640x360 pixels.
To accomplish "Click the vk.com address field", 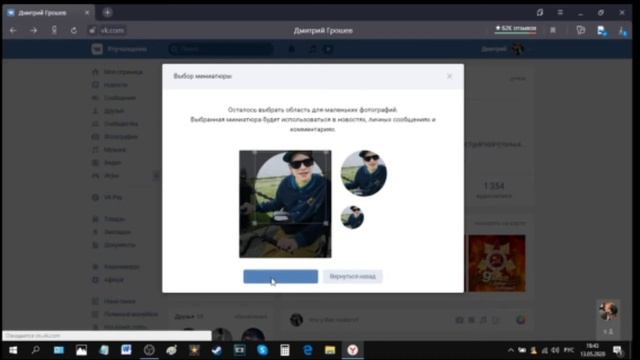I will coord(112,30).
